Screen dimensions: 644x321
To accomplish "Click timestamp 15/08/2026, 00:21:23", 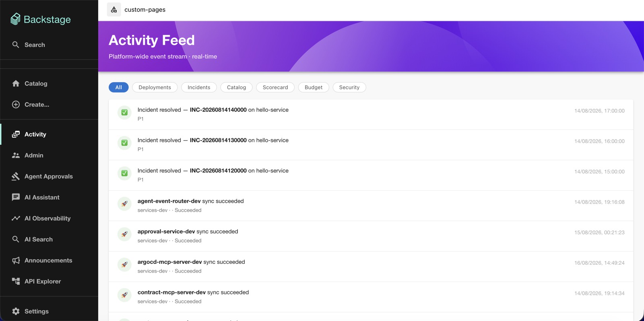I will click(599, 233).
